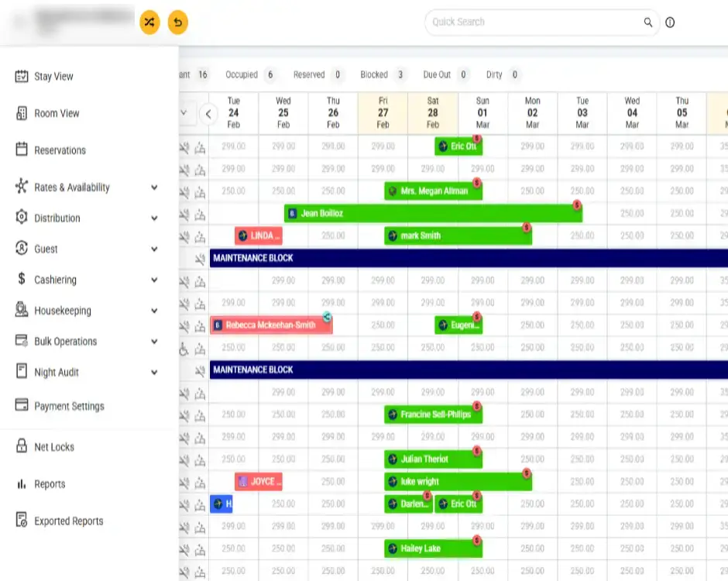The height and width of the screenshot is (581, 728).
Task: Click the info circle icon near Quick Search
Action: click(669, 22)
